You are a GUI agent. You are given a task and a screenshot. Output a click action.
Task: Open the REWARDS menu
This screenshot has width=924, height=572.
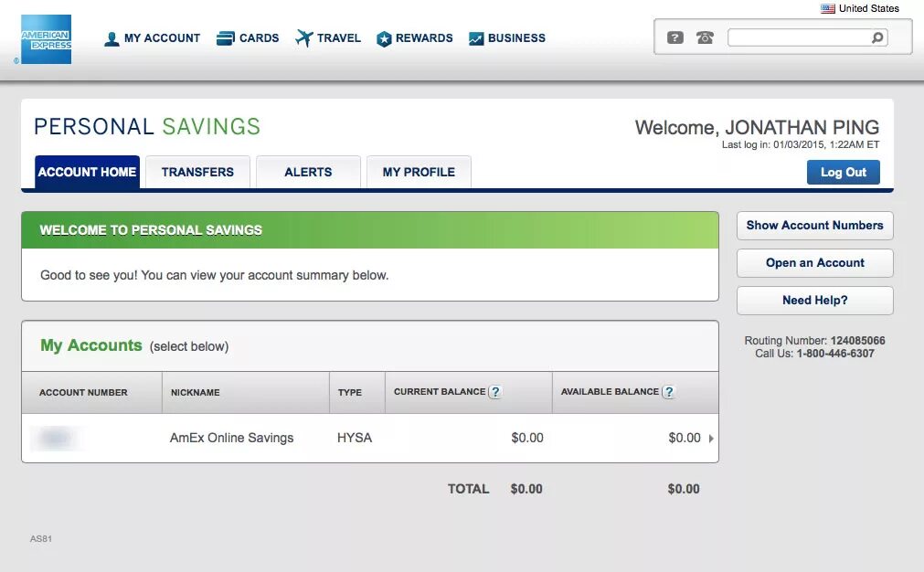coord(424,38)
